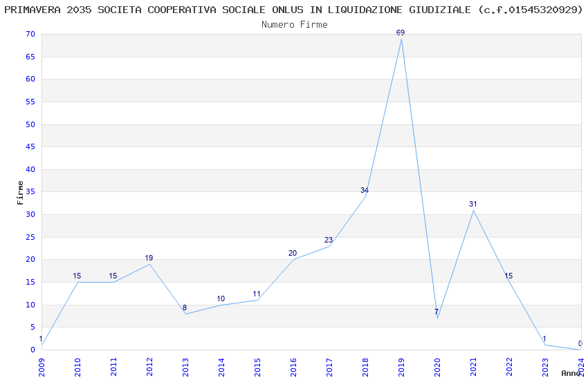This screenshot has width=588, height=380.
Task: Click the x-axis year 2021
Action: point(473,367)
